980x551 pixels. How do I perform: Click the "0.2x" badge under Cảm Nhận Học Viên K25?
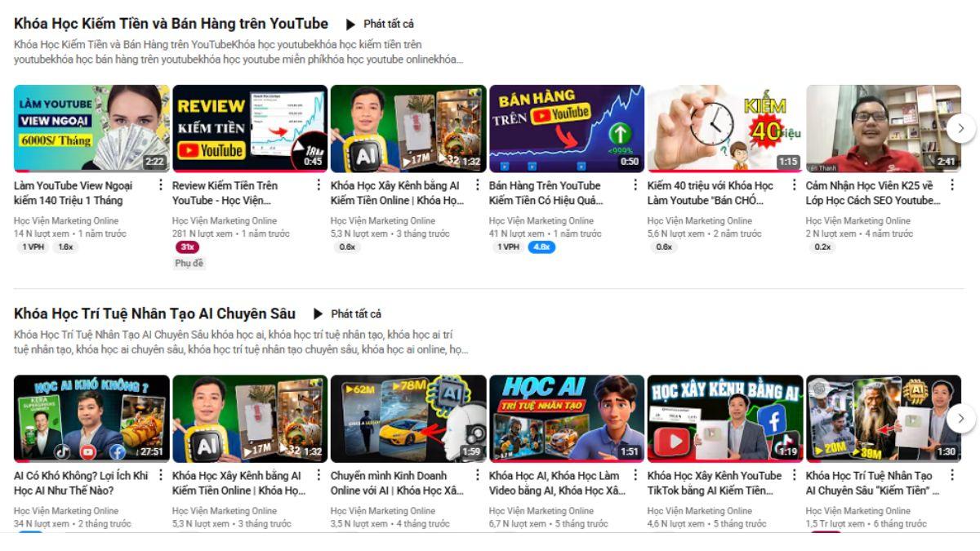tap(822, 247)
